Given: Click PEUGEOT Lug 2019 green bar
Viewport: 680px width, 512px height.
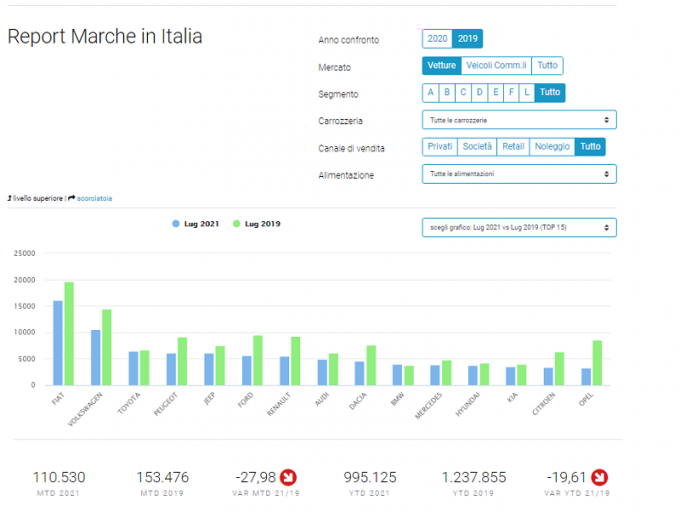Looking at the screenshot, I should point(182,362).
